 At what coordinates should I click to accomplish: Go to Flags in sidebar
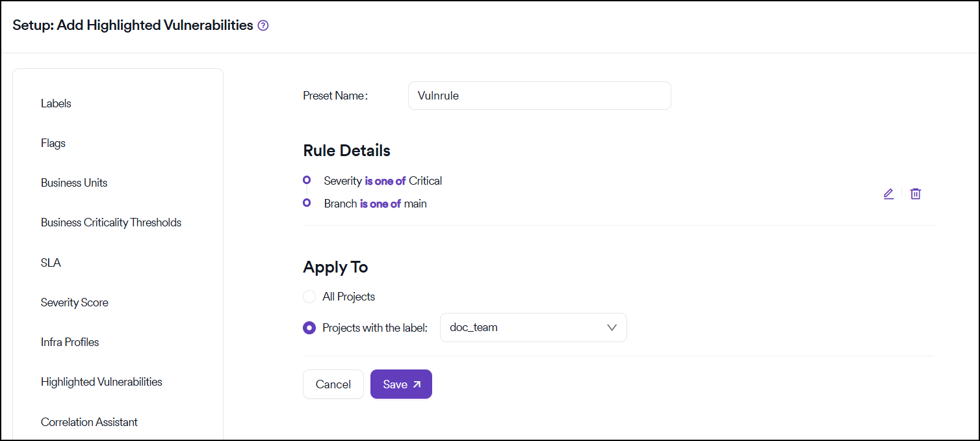click(53, 143)
